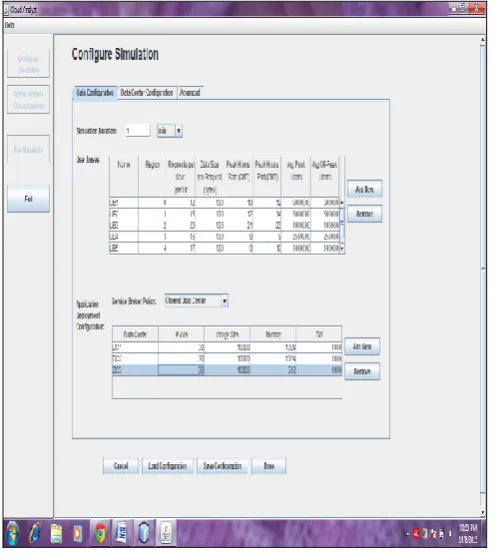
Task: Click the main panel scrollbar up arrow
Action: [483, 39]
